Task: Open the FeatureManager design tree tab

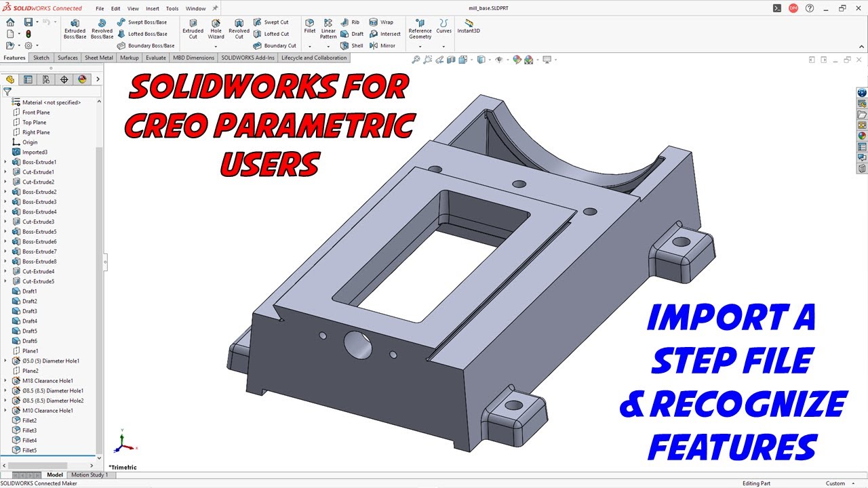Action: (x=10, y=79)
